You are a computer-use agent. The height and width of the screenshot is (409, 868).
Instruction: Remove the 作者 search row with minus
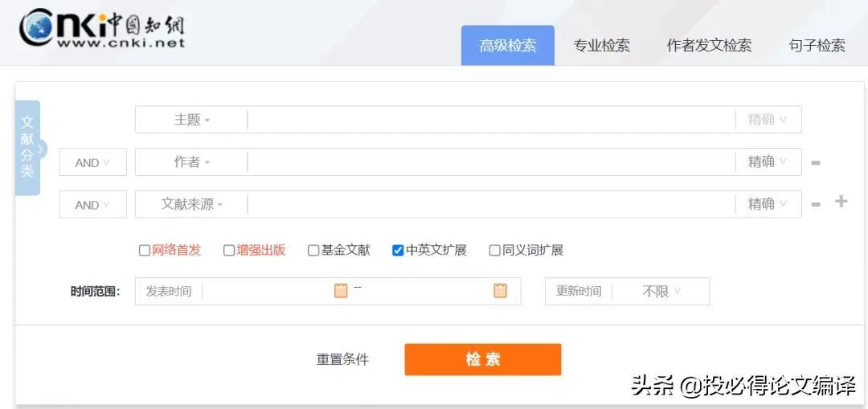coord(816,162)
